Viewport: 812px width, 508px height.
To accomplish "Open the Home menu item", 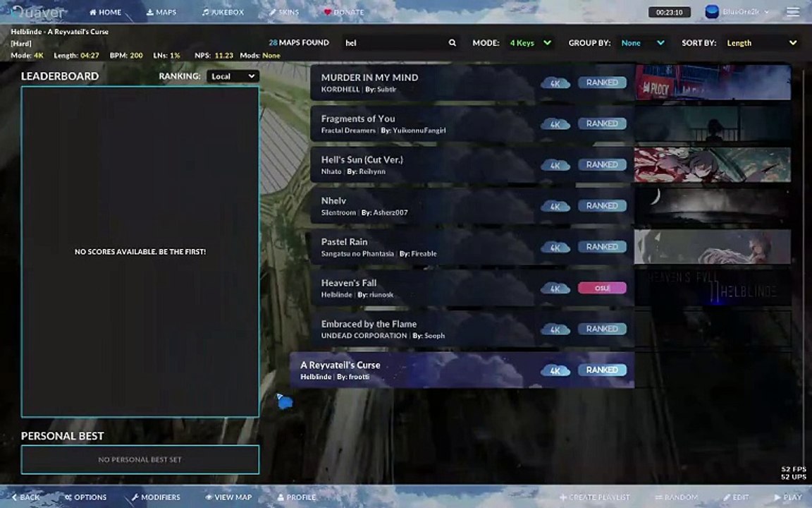I will coord(105,12).
